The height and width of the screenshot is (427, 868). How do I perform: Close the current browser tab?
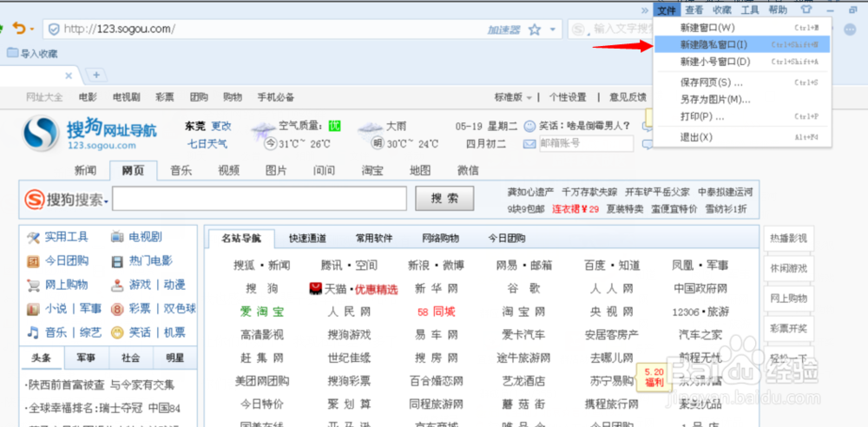[69, 76]
